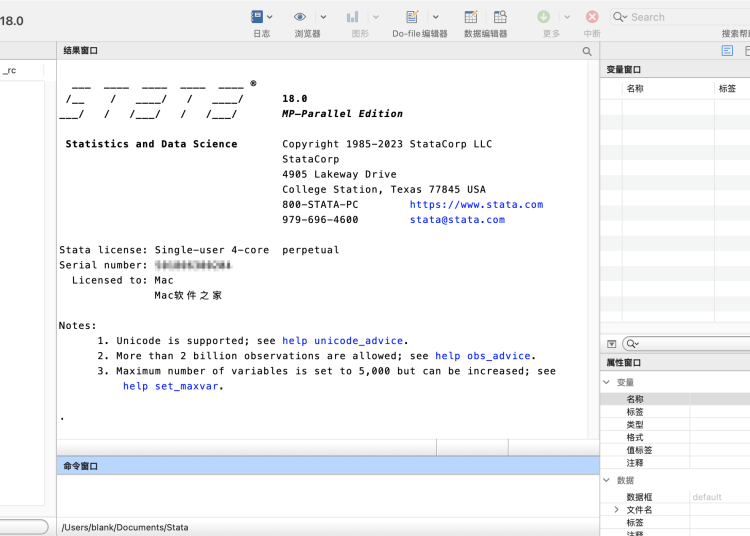Image resolution: width=750 pixels, height=536 pixels.
Task: Open the Do-file 编辑器 editor icon
Action: click(x=412, y=16)
